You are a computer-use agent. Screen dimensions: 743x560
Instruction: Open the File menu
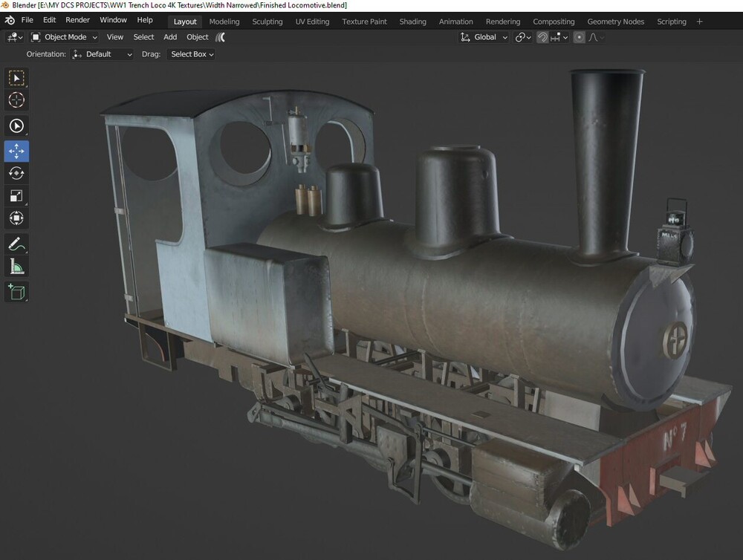pyautogui.click(x=27, y=20)
